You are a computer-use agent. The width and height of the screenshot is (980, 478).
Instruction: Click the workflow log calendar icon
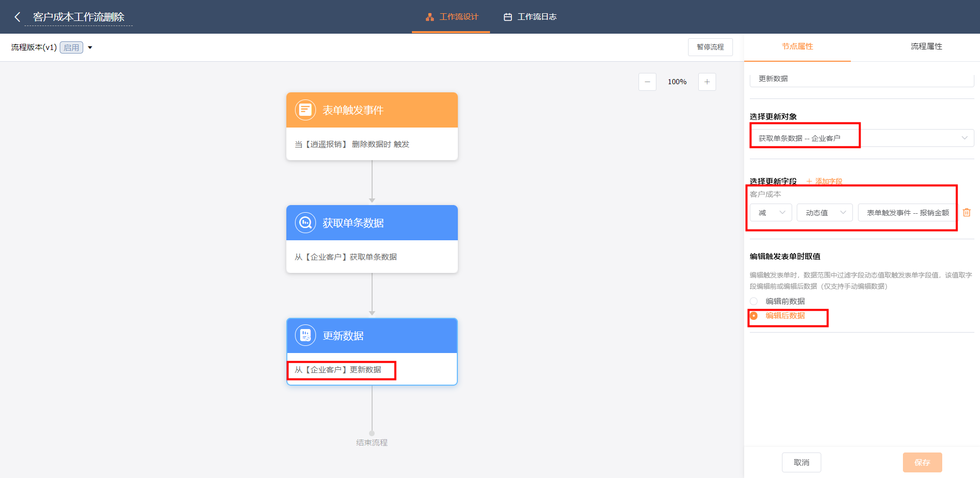coord(508,17)
